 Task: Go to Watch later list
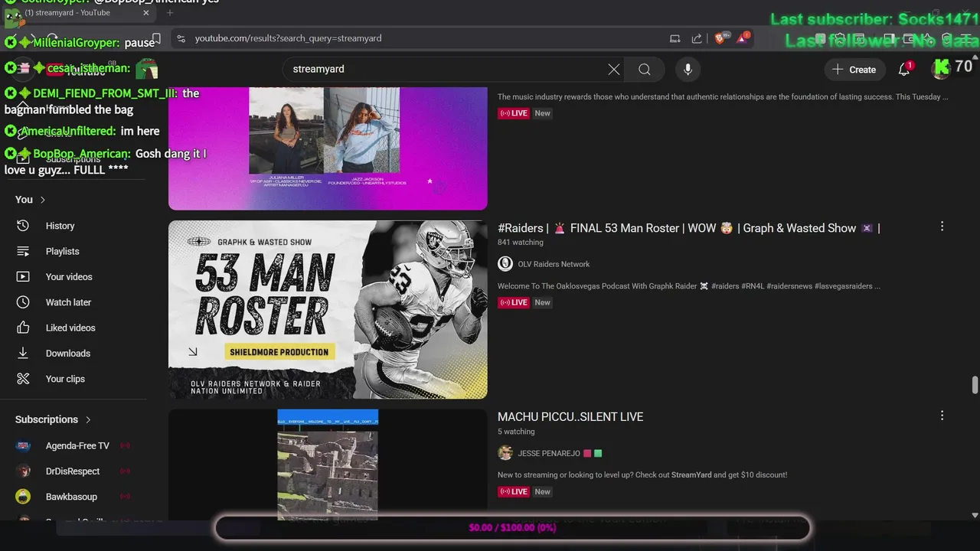coord(69,302)
